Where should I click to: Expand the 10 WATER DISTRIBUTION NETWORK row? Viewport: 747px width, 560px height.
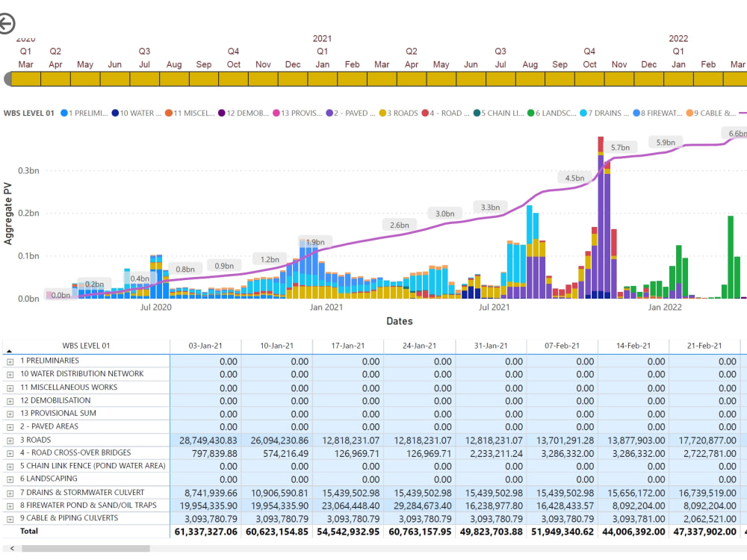pyautogui.click(x=10, y=375)
